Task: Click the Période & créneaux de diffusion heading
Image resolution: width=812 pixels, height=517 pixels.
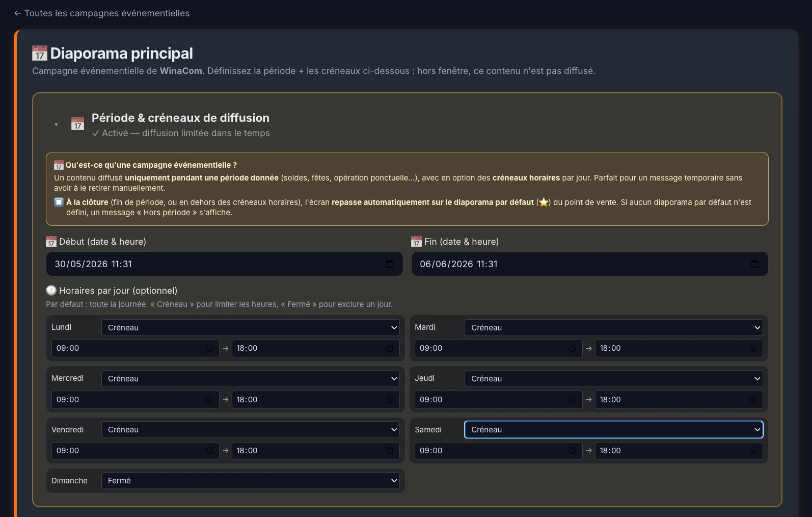Action: pos(180,118)
